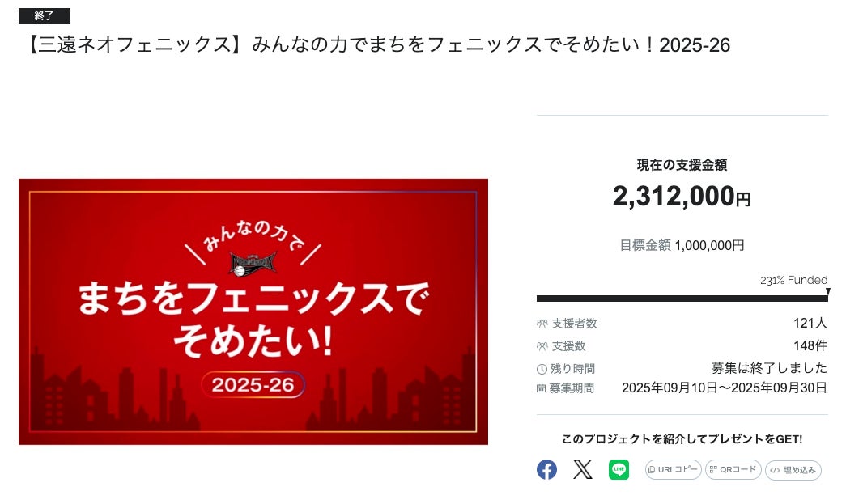The width and height of the screenshot is (846, 504).
Task: Click the code icon inside 埋め込み button
Action: (x=775, y=469)
